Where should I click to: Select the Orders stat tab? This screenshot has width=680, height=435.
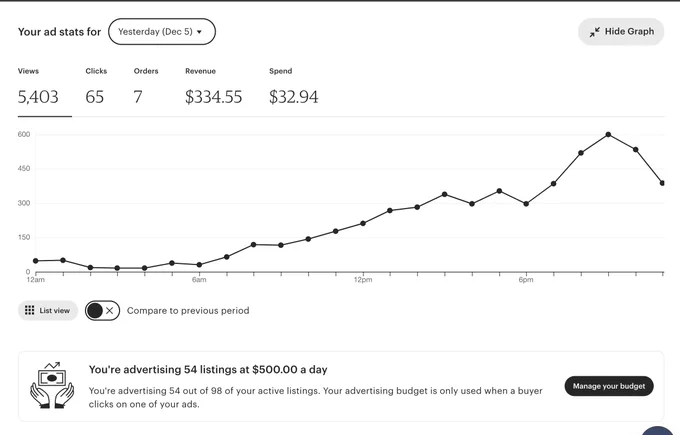pos(146,88)
